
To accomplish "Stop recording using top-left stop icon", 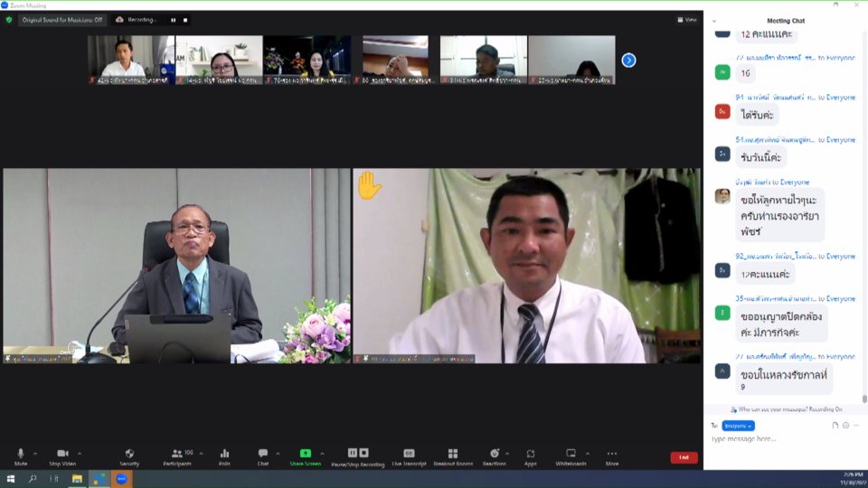I will click(x=185, y=20).
